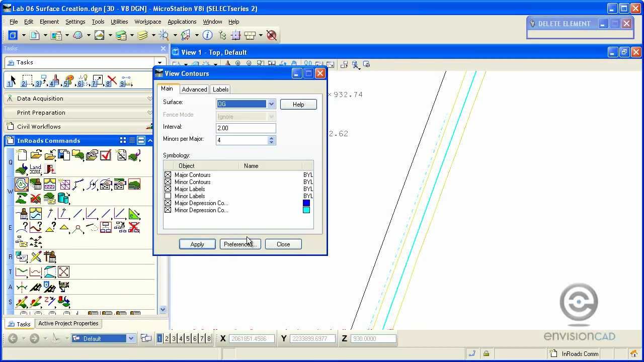
Task: Toggle view 8 button in view toggles
Action: click(209, 338)
